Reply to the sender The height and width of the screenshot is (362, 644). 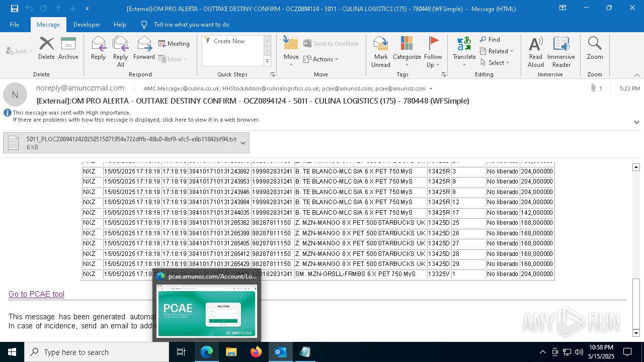[x=99, y=48]
